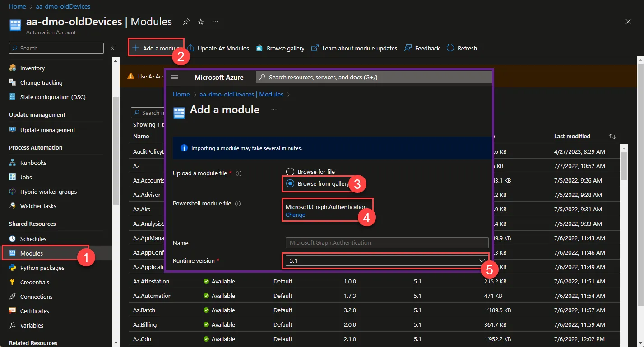Click Add a module button
644x347 pixels.
[156, 48]
